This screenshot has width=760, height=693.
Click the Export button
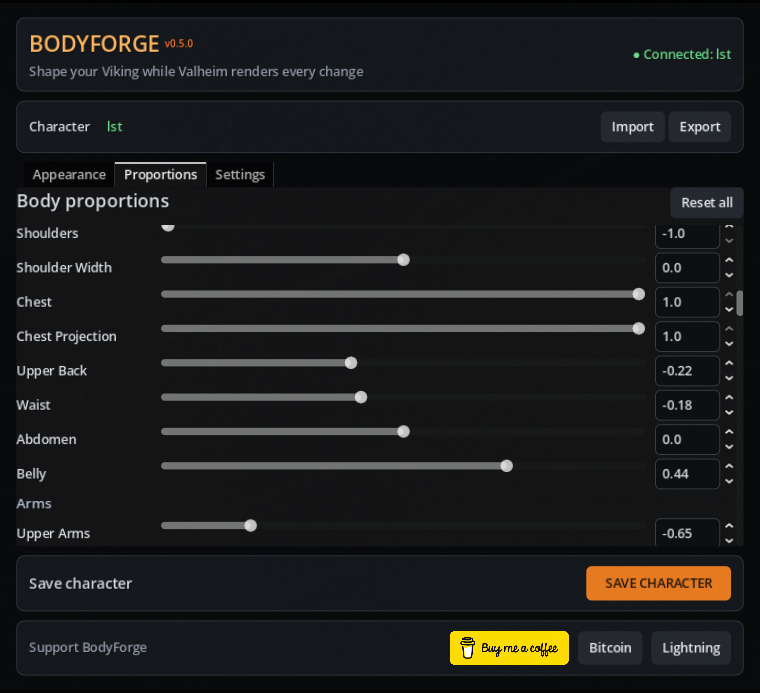pos(699,127)
